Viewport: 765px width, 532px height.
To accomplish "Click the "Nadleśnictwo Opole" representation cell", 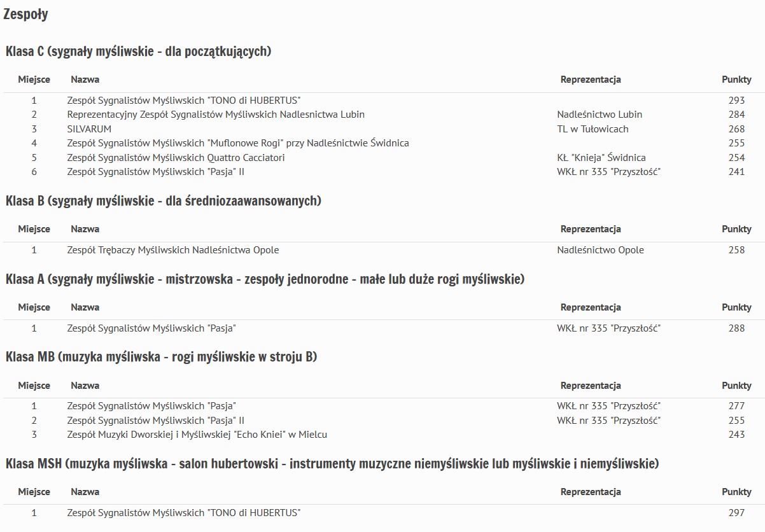I will coord(600,250).
